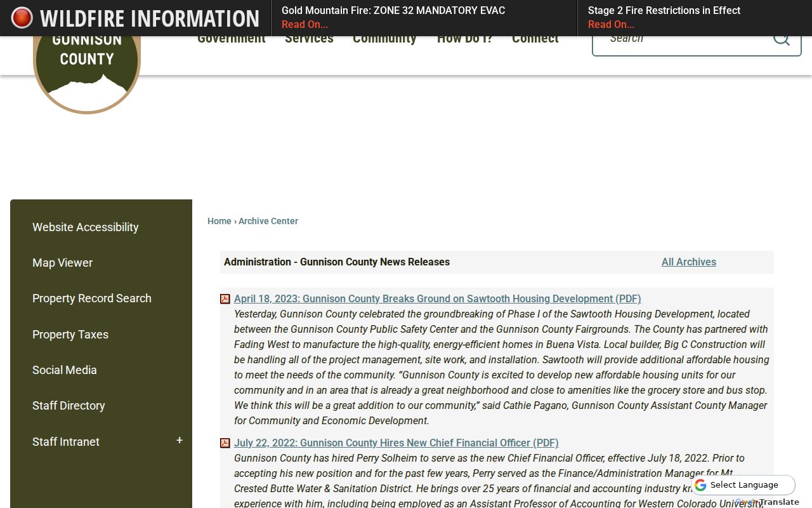This screenshot has width=812, height=508.
Task: Click Read On for Stage 2 Fire Restrictions
Action: (611, 25)
